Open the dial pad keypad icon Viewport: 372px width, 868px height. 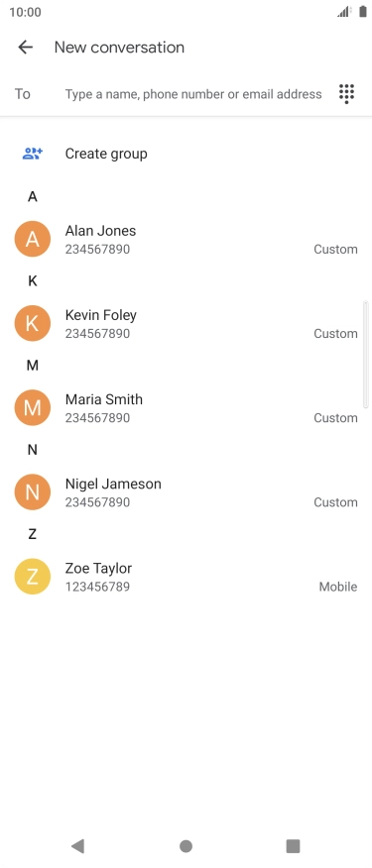pyautogui.click(x=346, y=93)
